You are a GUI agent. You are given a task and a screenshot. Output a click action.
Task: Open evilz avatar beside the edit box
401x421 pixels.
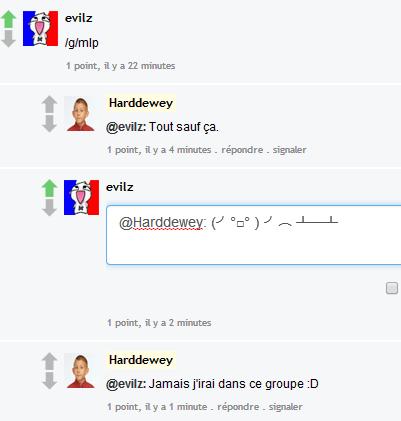[x=81, y=197]
